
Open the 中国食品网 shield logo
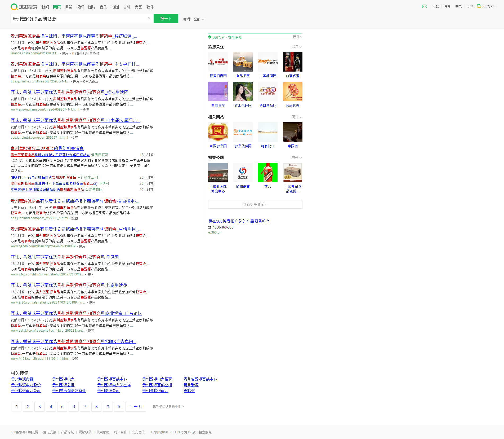(218, 132)
